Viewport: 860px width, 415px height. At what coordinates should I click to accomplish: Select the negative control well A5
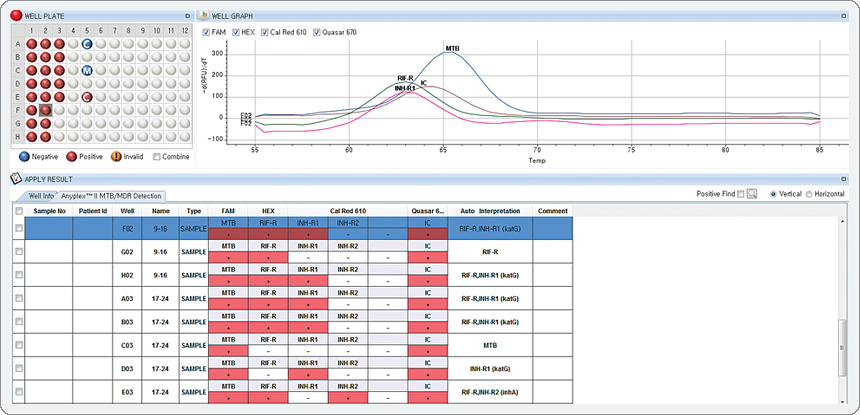pyautogui.click(x=87, y=45)
